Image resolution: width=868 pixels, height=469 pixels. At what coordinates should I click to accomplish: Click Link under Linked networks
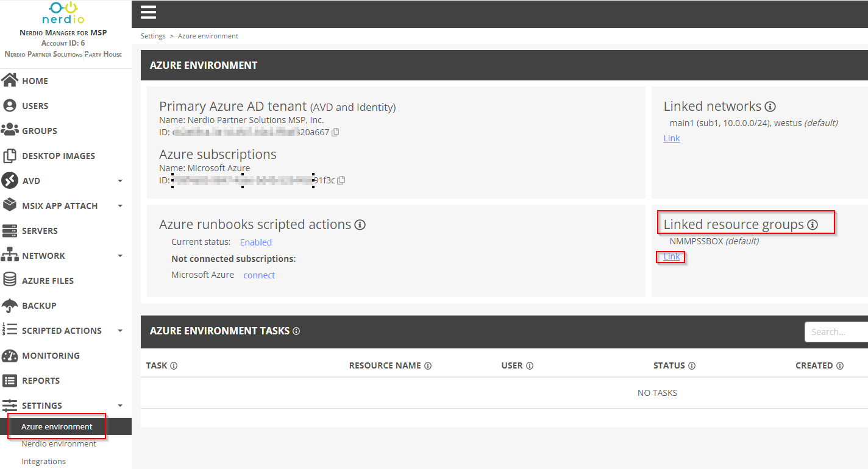point(672,138)
